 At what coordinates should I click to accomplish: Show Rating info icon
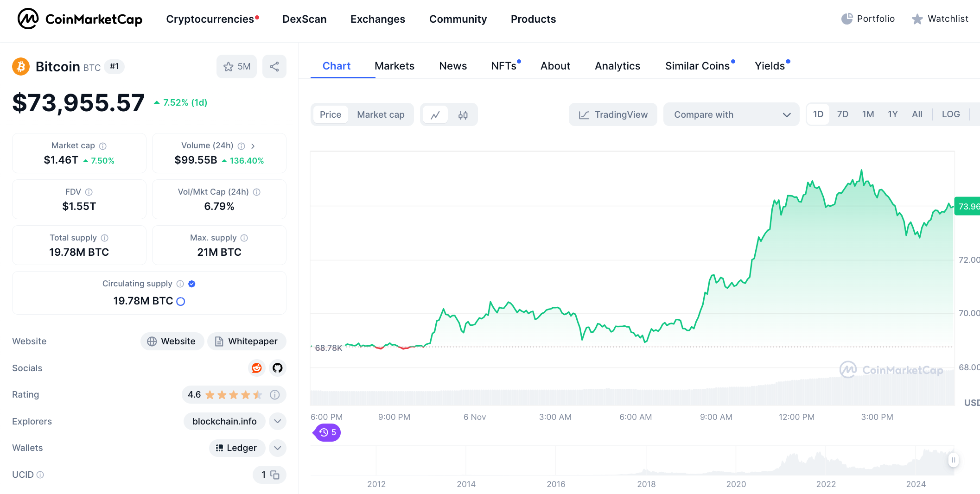[275, 395]
